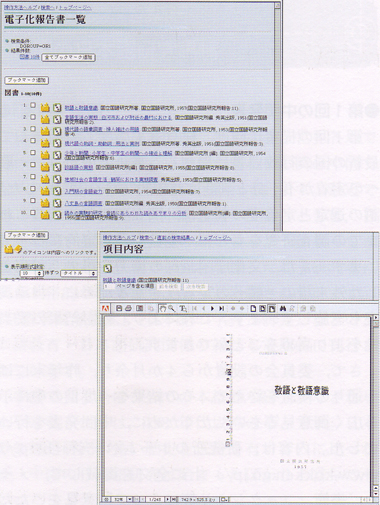This screenshot has height=505, width=380.
Task: Open title link in list row 8
Action: (x=84, y=191)
